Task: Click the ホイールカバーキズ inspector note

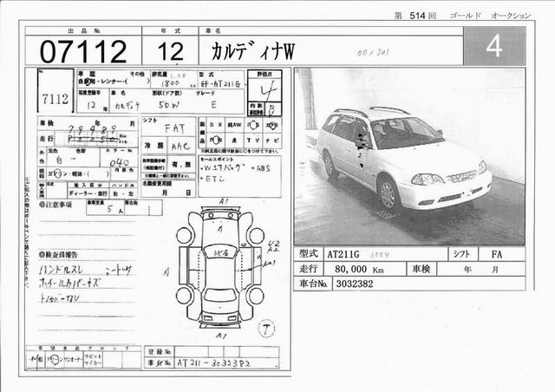Action: coord(69,284)
